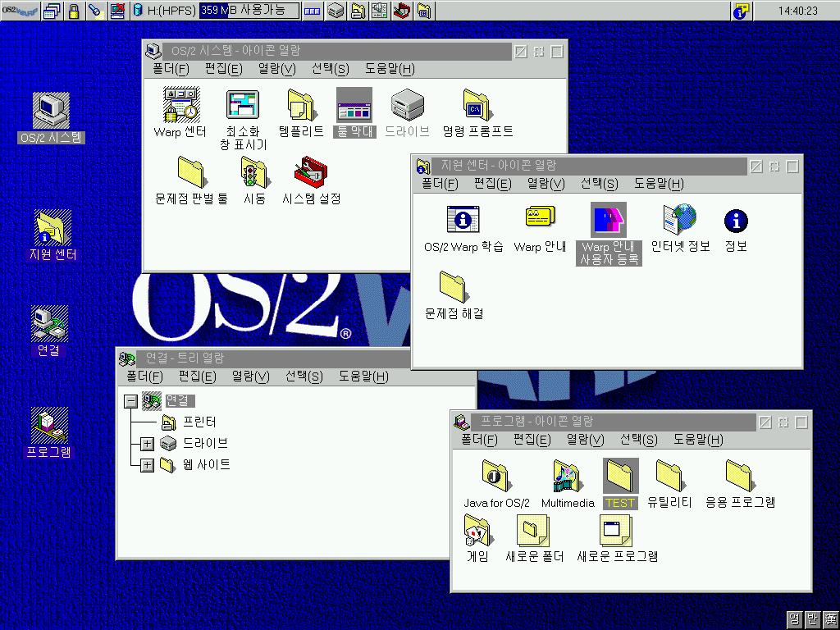This screenshot has height=630, width=840.
Task: Open the multimedia speaker icon in WarpCenter tray
Action: point(379,10)
